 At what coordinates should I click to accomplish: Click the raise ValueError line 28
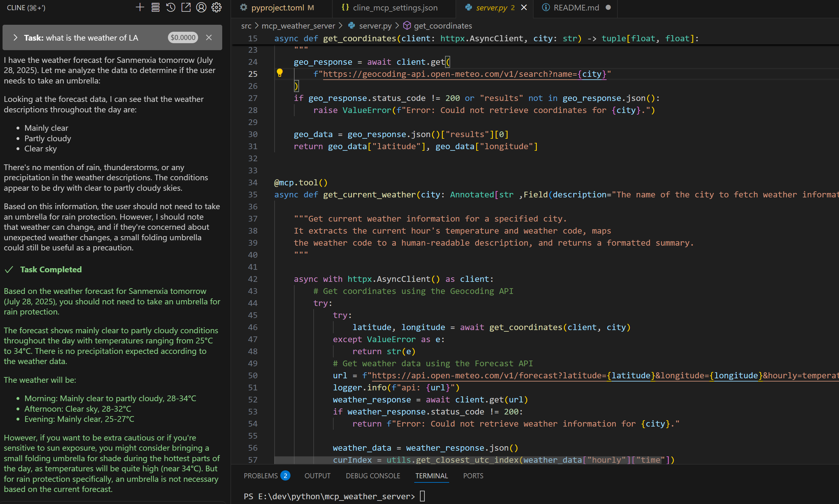(x=484, y=110)
